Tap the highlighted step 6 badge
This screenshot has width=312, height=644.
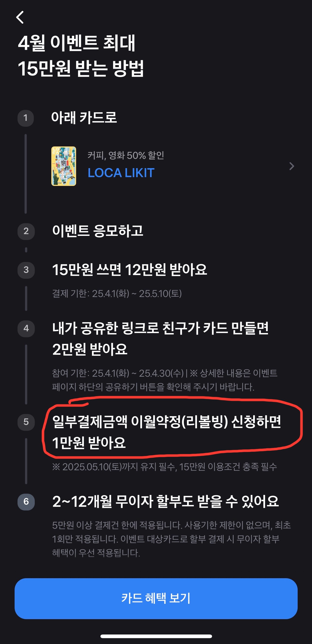(26, 502)
